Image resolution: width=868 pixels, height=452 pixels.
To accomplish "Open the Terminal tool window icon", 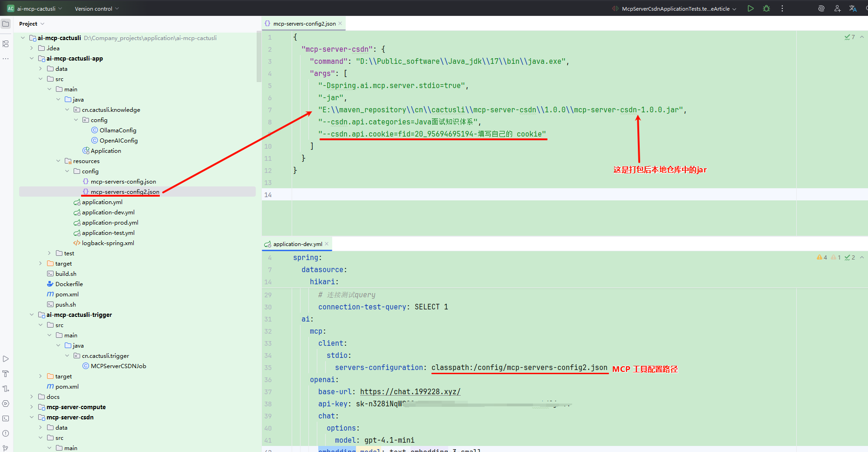I will click(x=6, y=418).
